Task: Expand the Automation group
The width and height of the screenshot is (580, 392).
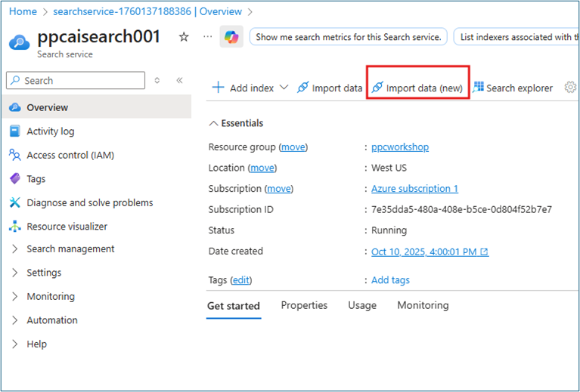Action: click(x=15, y=320)
